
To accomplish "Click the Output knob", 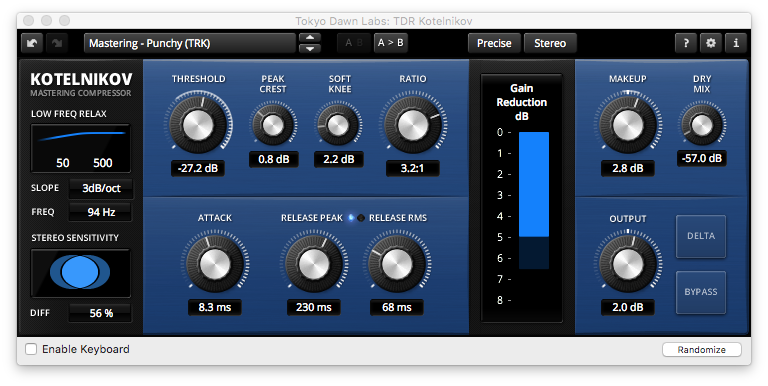I will tap(628, 264).
